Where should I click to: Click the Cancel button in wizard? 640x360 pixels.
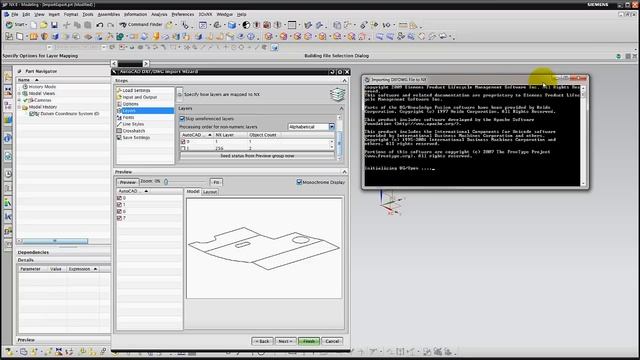[x=332, y=341]
